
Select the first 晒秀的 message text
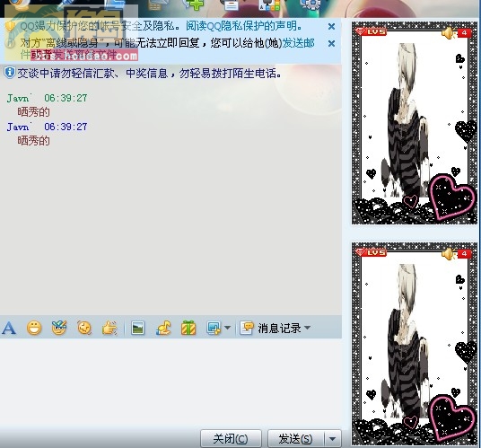coord(33,112)
